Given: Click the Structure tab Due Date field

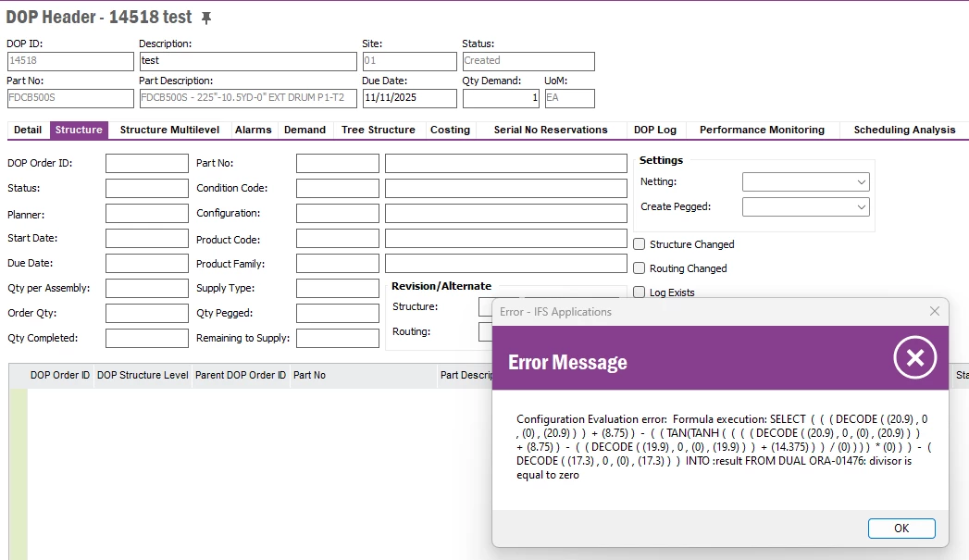Looking at the screenshot, I should [x=147, y=263].
